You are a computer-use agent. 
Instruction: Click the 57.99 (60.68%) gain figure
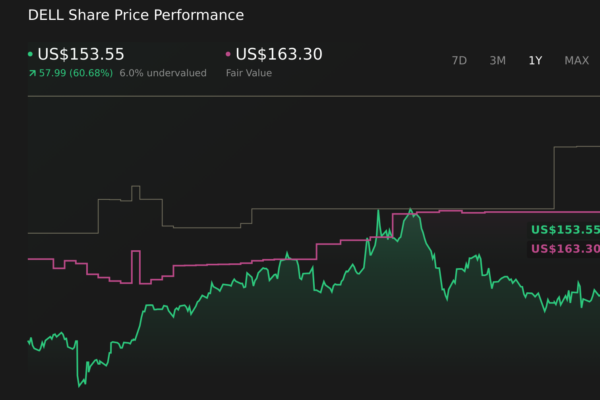[77, 73]
